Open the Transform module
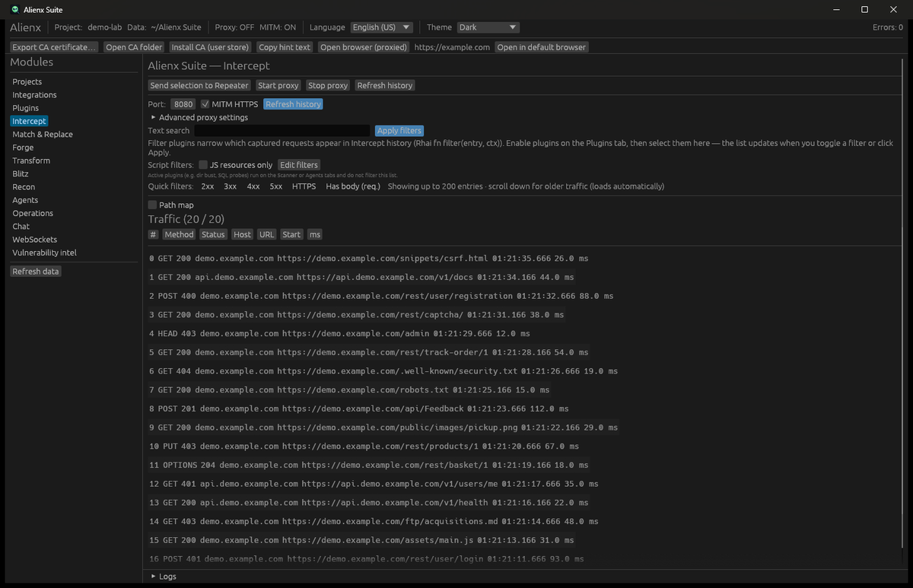 pyautogui.click(x=31, y=161)
